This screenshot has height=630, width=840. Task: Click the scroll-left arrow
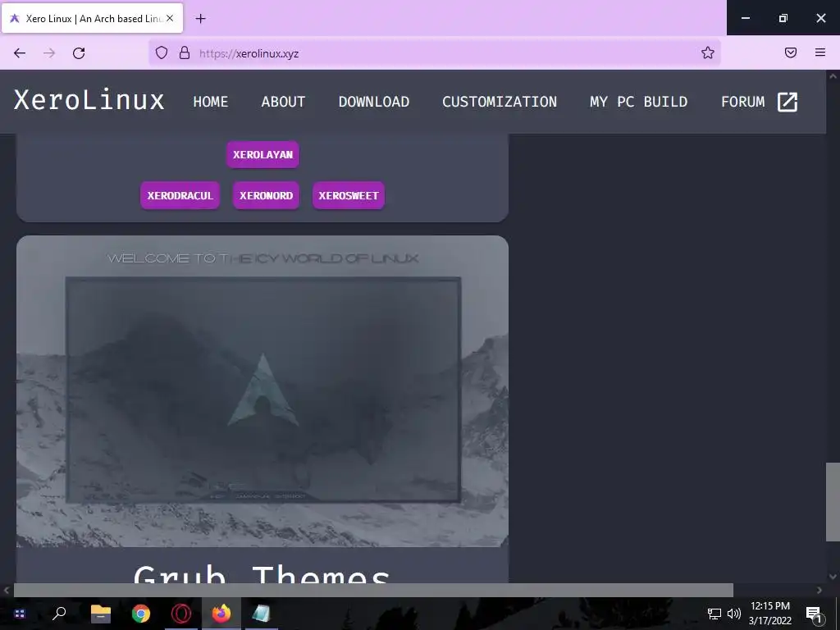click(x=7, y=591)
